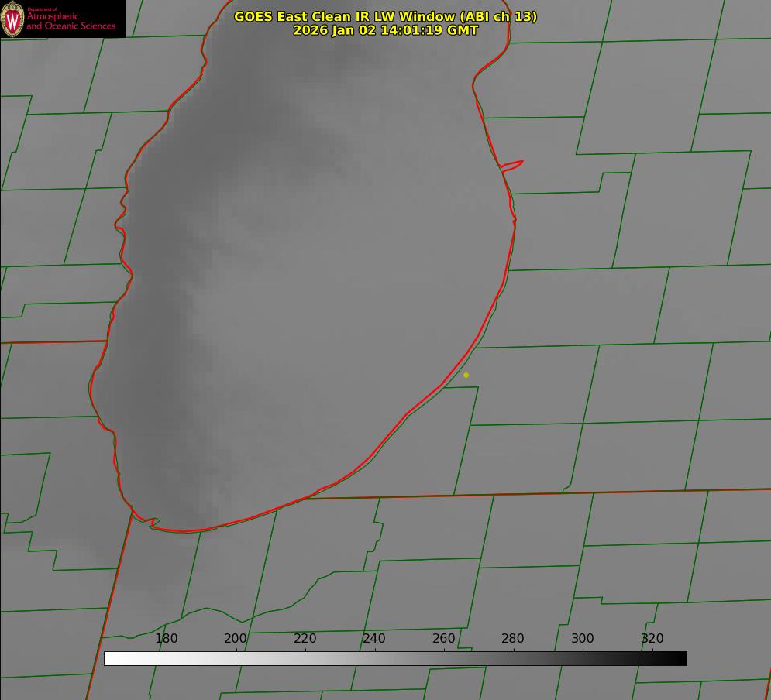Click the 200 colorbar tick label
The image size is (771, 700).
coord(236,638)
